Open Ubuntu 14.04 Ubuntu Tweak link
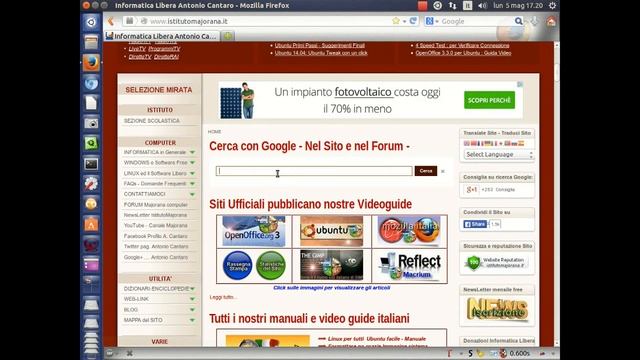 pos(321,53)
